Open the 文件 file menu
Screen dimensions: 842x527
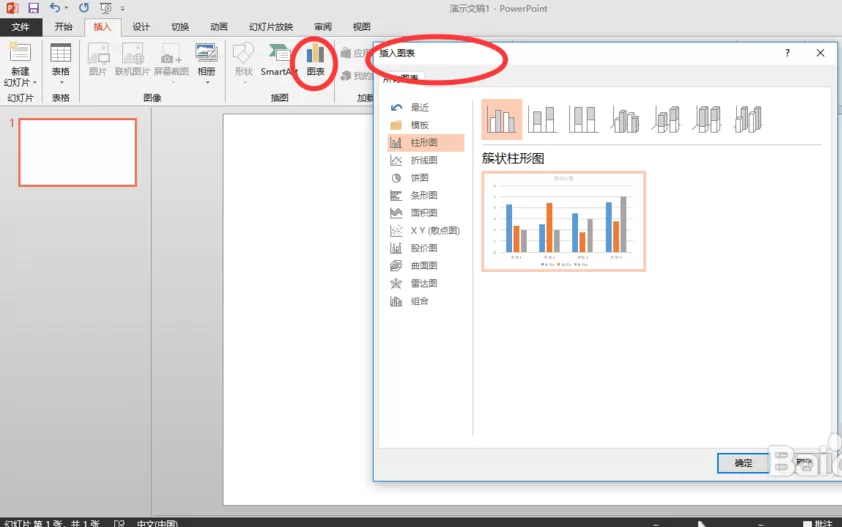point(20,27)
